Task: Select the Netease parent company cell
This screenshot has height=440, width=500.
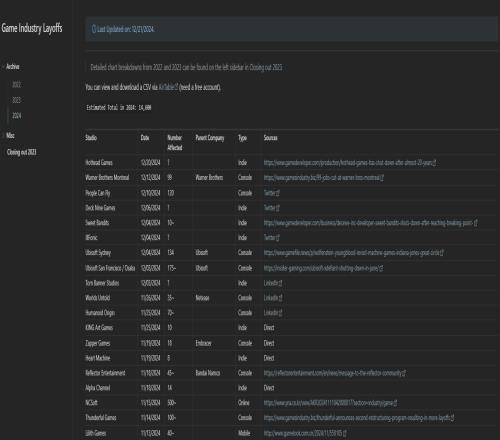Action: coord(202,298)
